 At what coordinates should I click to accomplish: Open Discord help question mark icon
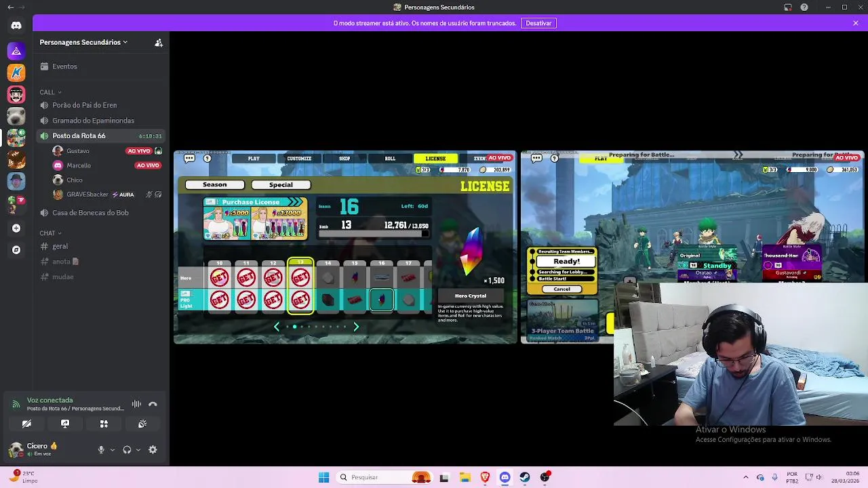point(804,7)
